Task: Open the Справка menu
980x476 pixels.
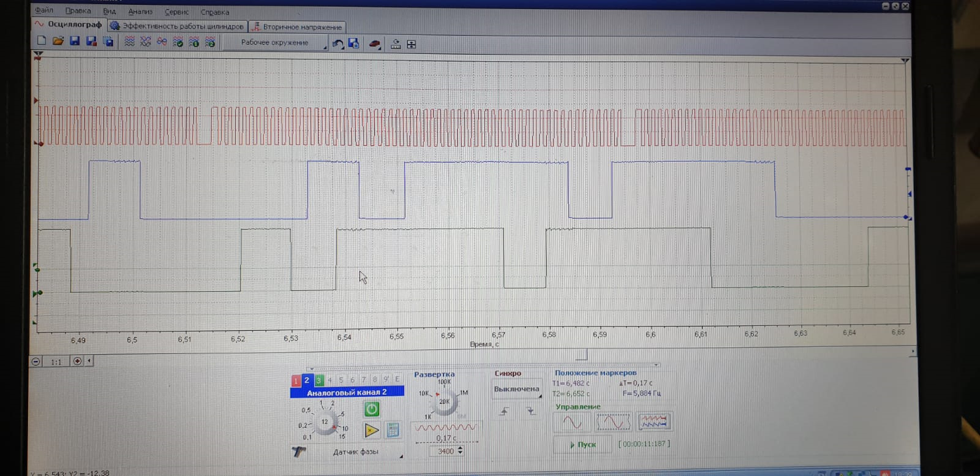Action: [215, 12]
